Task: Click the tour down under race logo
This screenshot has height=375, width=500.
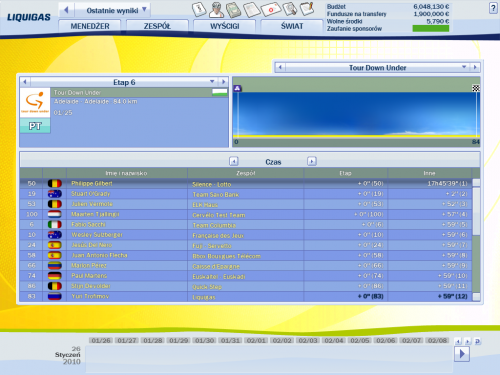Action: [35, 102]
